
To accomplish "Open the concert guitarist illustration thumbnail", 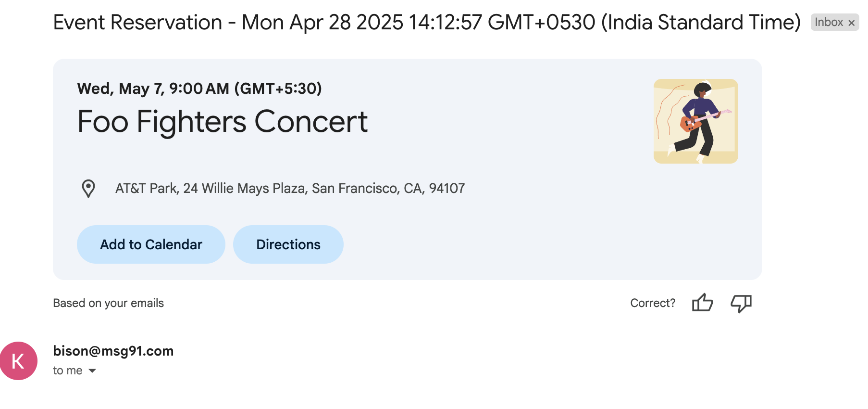I will click(x=695, y=121).
